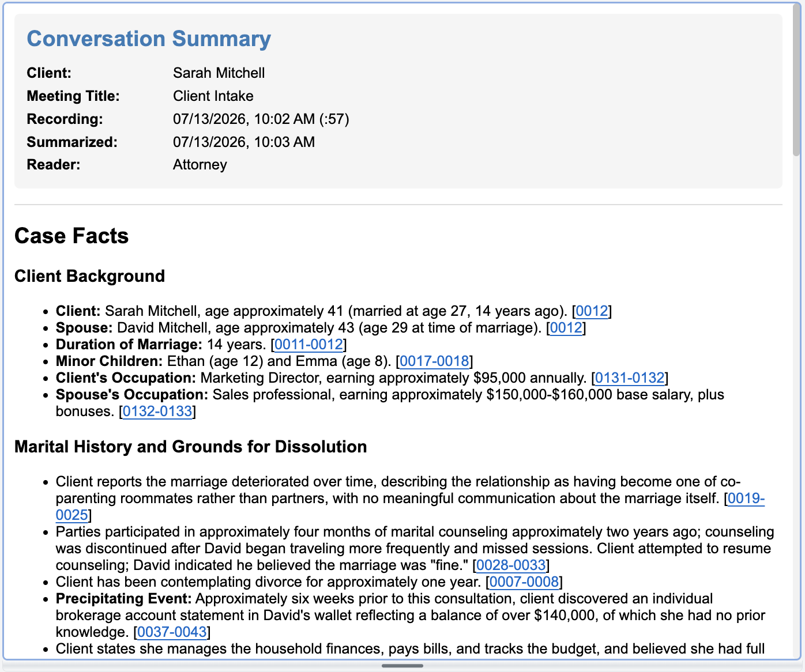Click the Reader value Attorney
Image resolution: width=805 pixels, height=672 pixels.
200,165
